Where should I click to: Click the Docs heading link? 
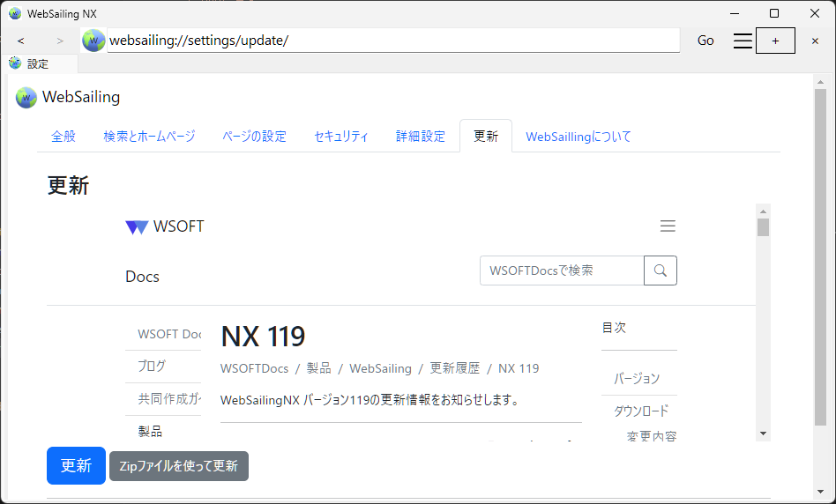pos(142,277)
